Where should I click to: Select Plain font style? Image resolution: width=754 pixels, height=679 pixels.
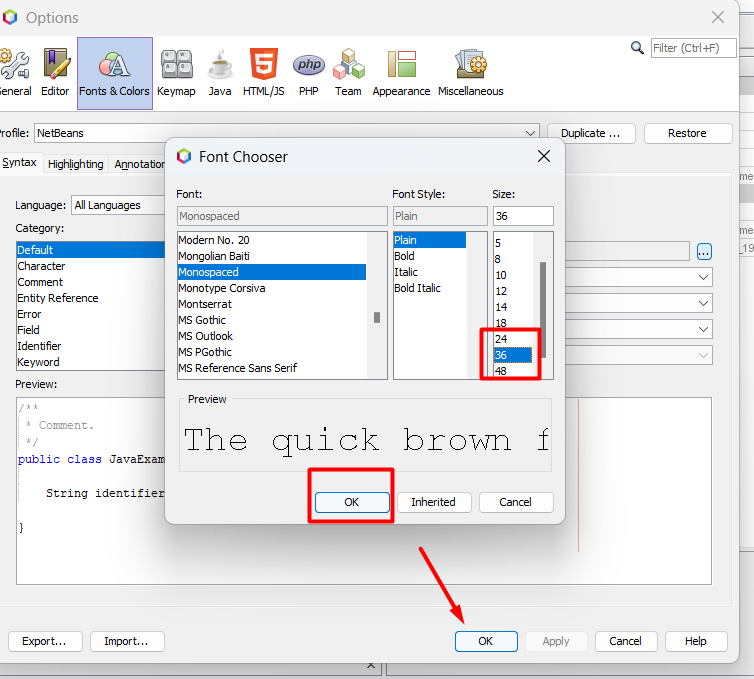pos(430,240)
